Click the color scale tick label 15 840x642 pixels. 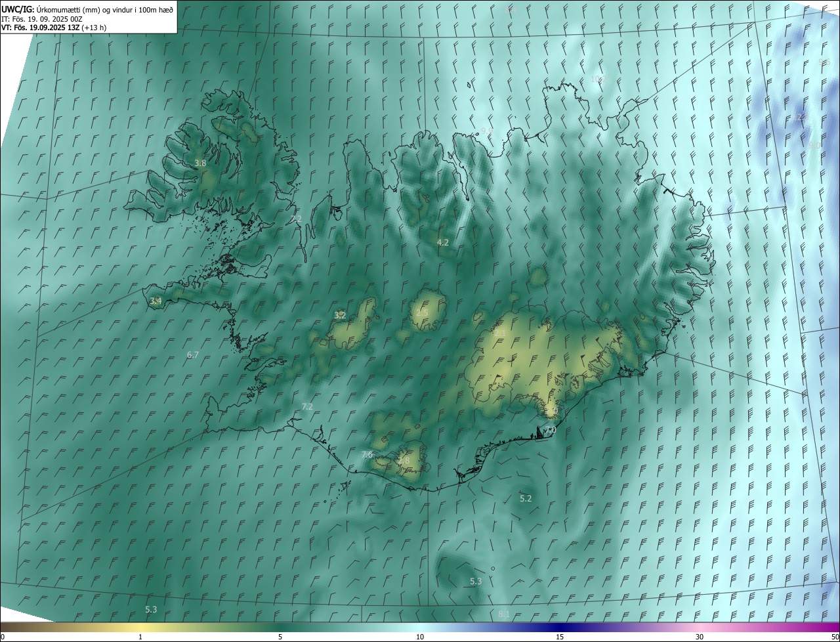(560, 637)
